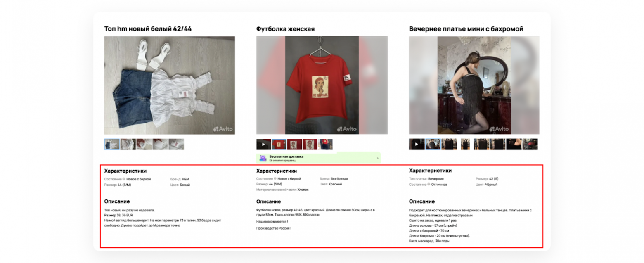This screenshot has height=263, width=644.
Task: Click the purple delivery box icon
Action: pos(263,158)
